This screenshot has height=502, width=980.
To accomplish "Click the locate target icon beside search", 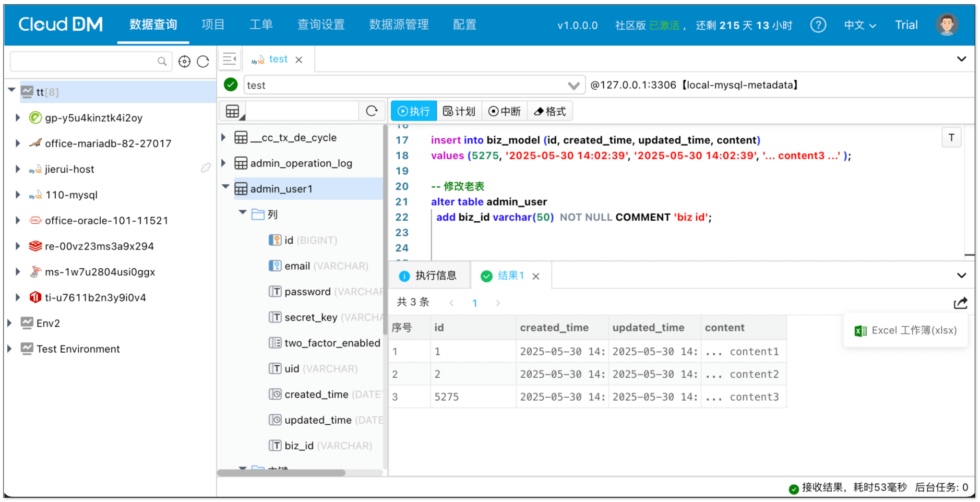I will click(184, 62).
